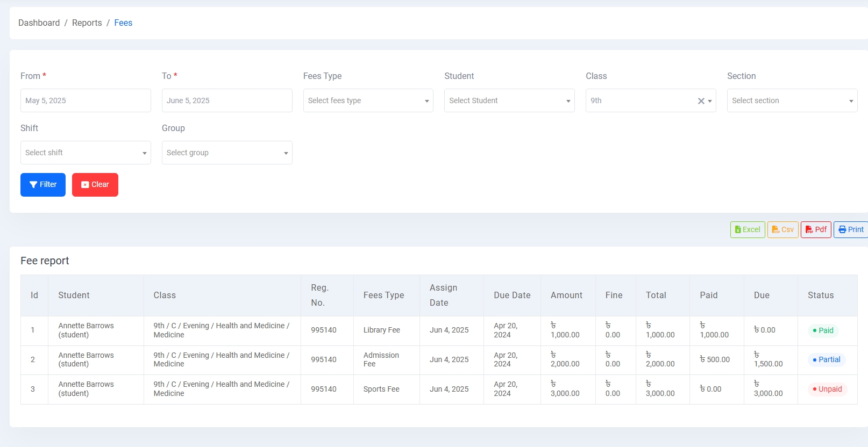Export the fee report as Csv

click(x=782, y=229)
